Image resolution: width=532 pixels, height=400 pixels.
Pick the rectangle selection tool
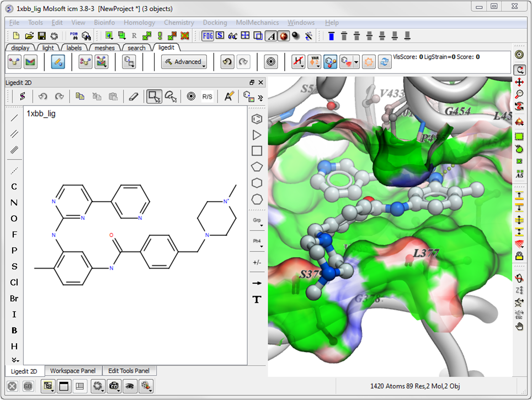coord(154,97)
